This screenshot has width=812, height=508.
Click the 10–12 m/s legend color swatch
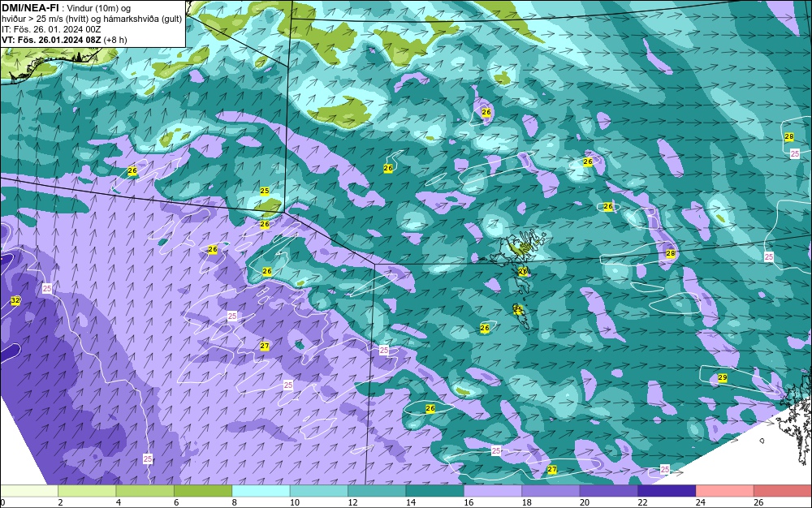tap(319, 491)
